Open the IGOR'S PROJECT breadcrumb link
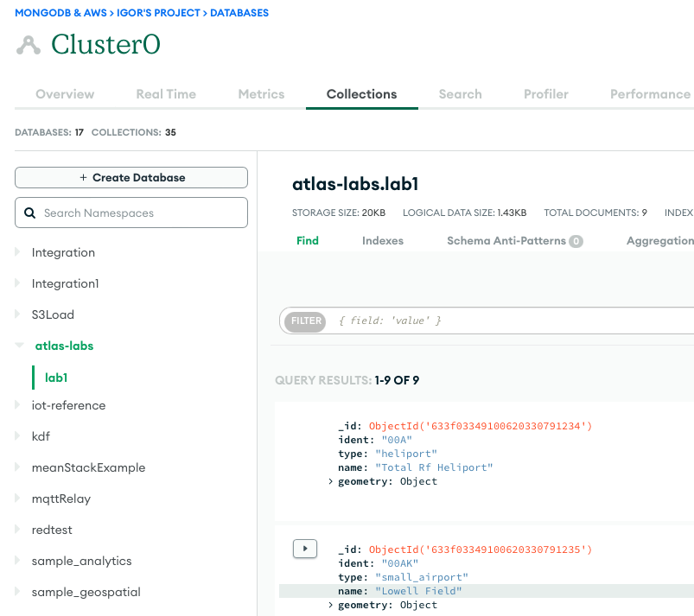Viewport: 694px width, 616px height. pos(156,12)
